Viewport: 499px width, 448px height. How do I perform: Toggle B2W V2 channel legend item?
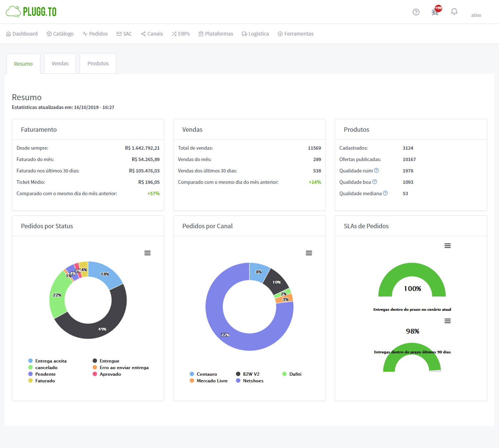[248, 374]
